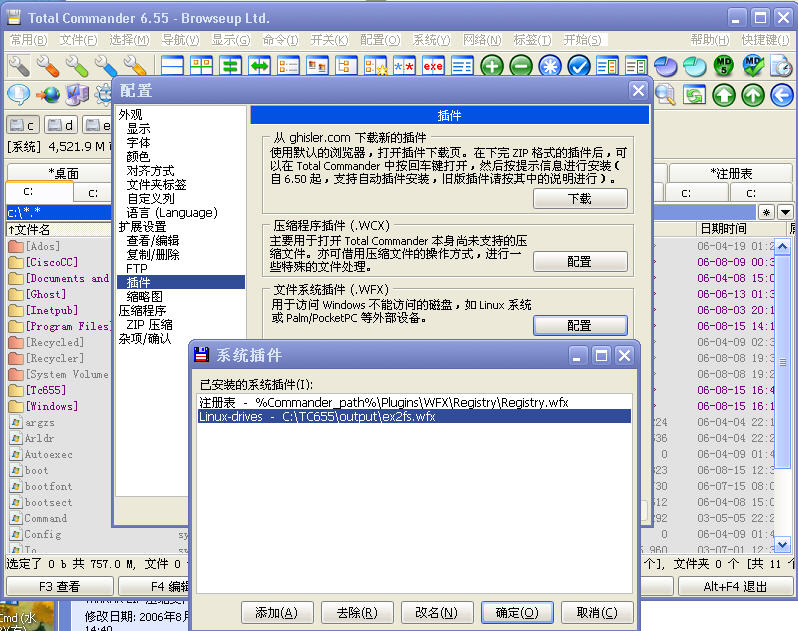Select 字体 in configuration tree
Screen dimensions: 798x631
coord(138,142)
